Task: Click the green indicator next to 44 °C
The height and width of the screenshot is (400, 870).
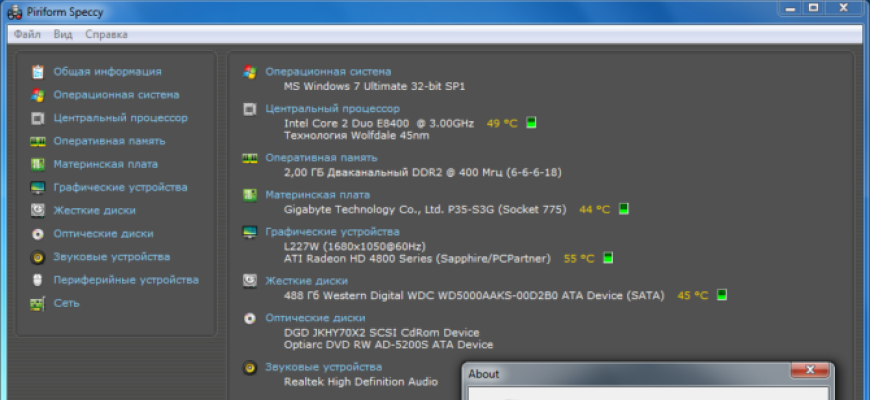Action: [624, 209]
